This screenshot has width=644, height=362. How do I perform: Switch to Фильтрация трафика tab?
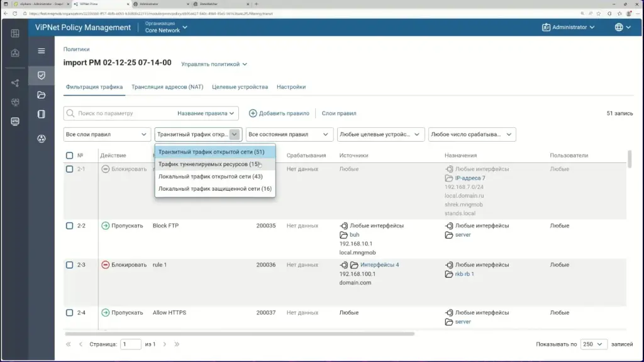pos(94,87)
